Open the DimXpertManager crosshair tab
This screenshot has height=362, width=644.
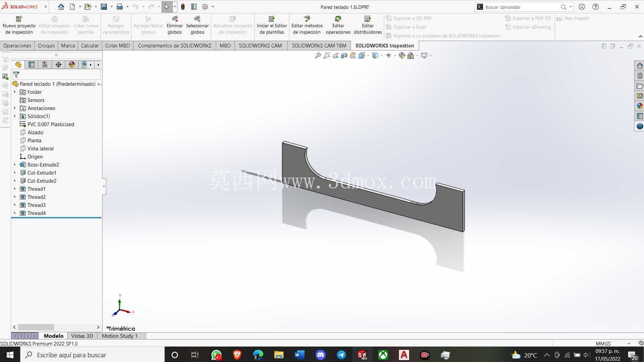tap(58, 65)
